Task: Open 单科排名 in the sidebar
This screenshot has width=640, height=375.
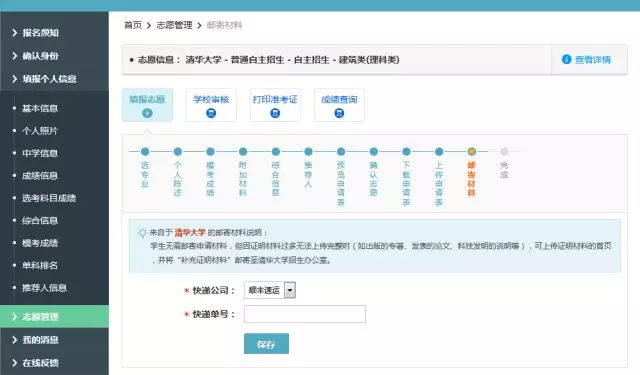Action: pyautogui.click(x=40, y=266)
